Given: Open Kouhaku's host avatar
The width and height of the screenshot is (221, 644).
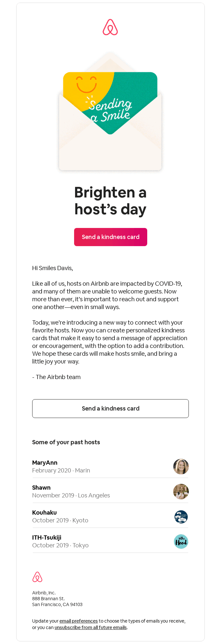Looking at the screenshot, I should pyautogui.click(x=181, y=517).
